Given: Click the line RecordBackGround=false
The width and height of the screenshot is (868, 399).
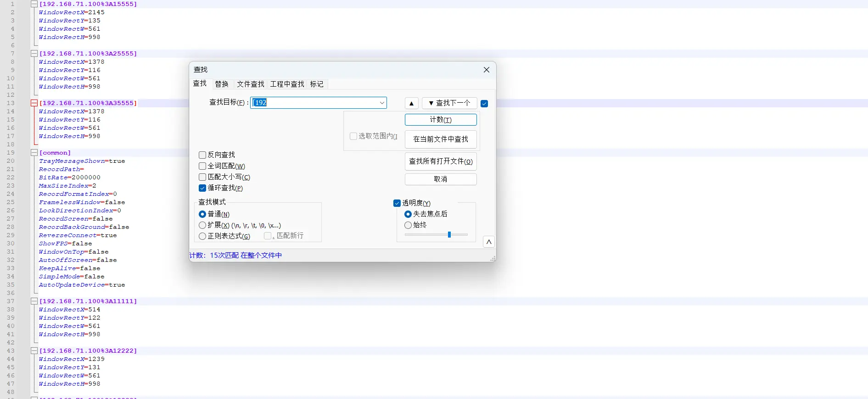Looking at the screenshot, I should click(84, 227).
